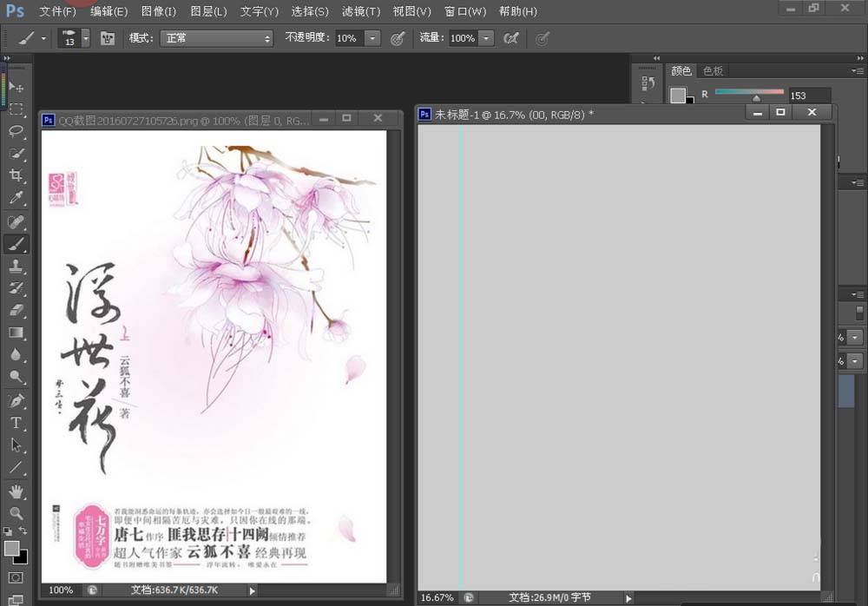Select the Horizontal Type tool

click(16, 423)
